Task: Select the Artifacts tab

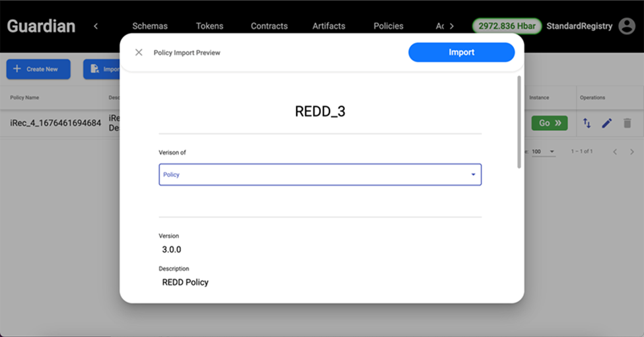Action: pyautogui.click(x=329, y=26)
